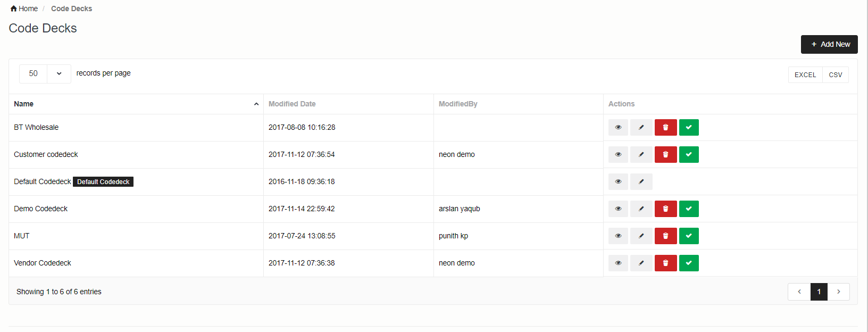The height and width of the screenshot is (332, 868).
Task: View the BT Wholesale codedeck via eye icon
Action: tap(618, 128)
